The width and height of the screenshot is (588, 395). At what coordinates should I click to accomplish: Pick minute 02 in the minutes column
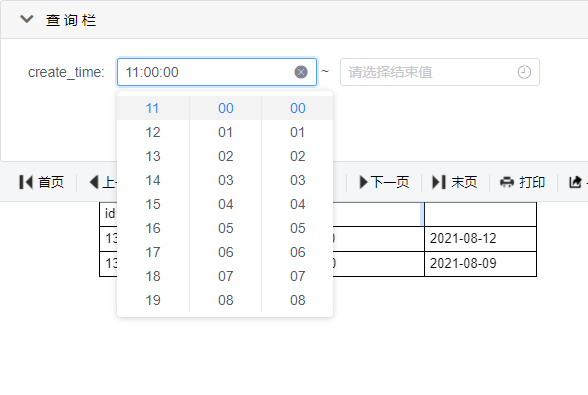tap(225, 156)
